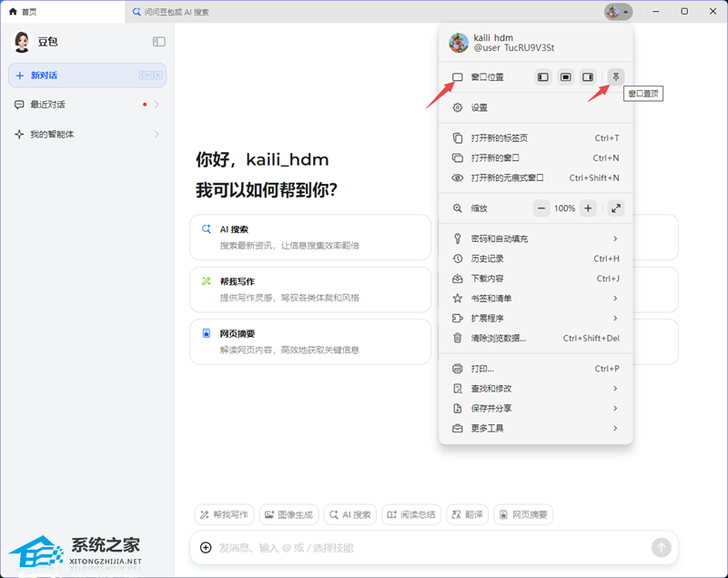Click the AI search address bar
The width and height of the screenshot is (728, 578).
click(x=362, y=12)
